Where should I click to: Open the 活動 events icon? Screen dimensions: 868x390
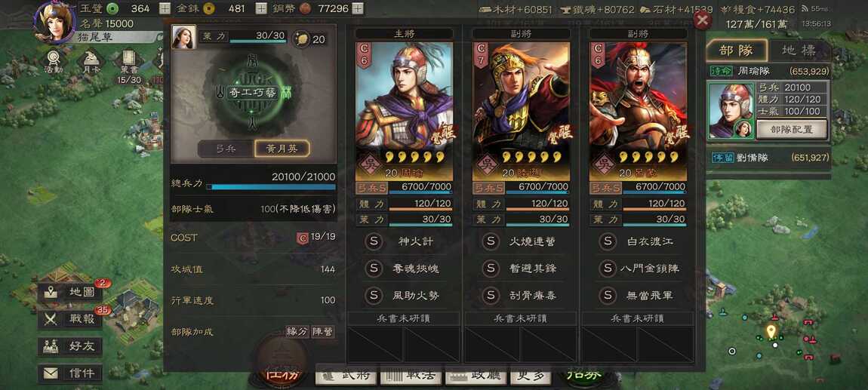click(54, 61)
